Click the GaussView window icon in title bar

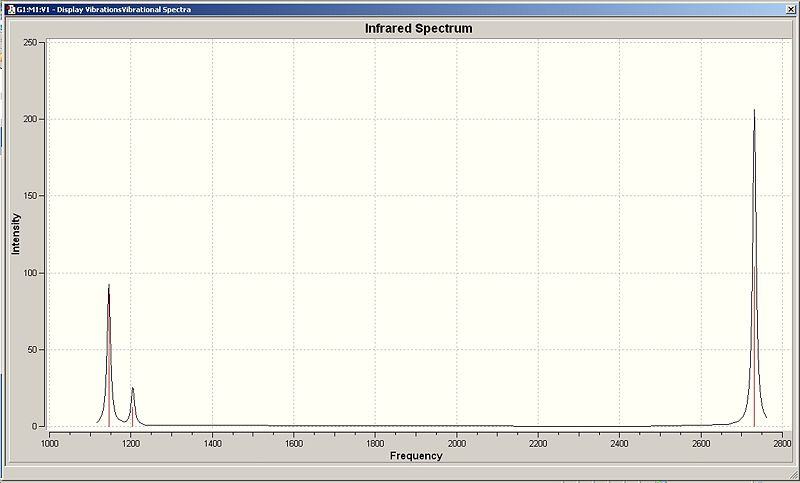tap(10, 9)
